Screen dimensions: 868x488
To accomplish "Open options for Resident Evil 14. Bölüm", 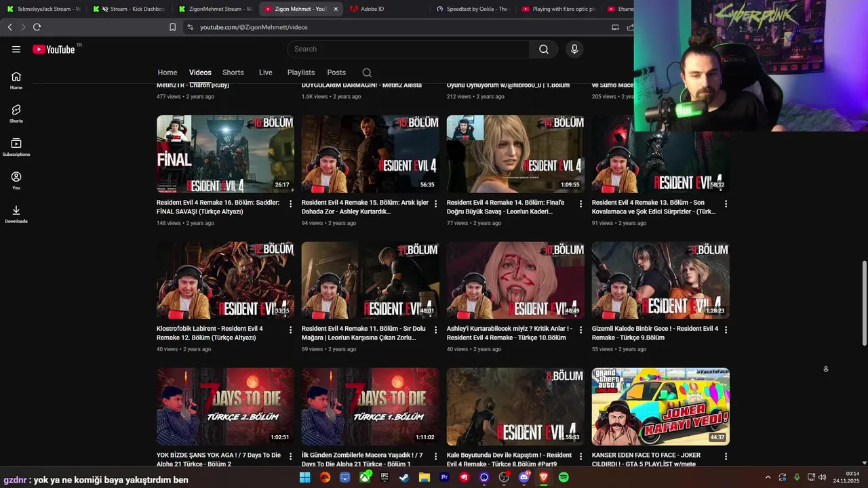I will pyautogui.click(x=581, y=203).
